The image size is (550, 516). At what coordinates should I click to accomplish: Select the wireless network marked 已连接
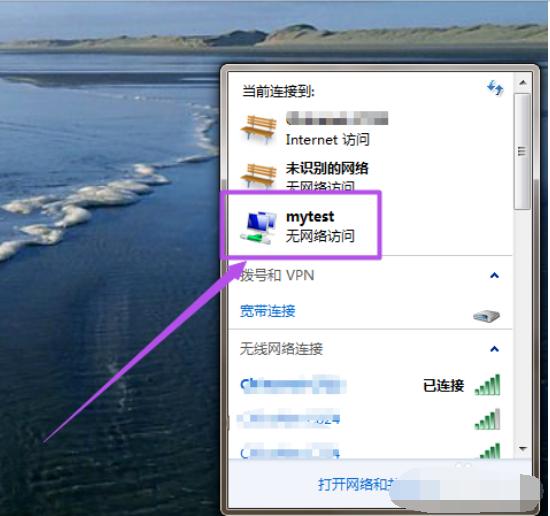[370, 385]
